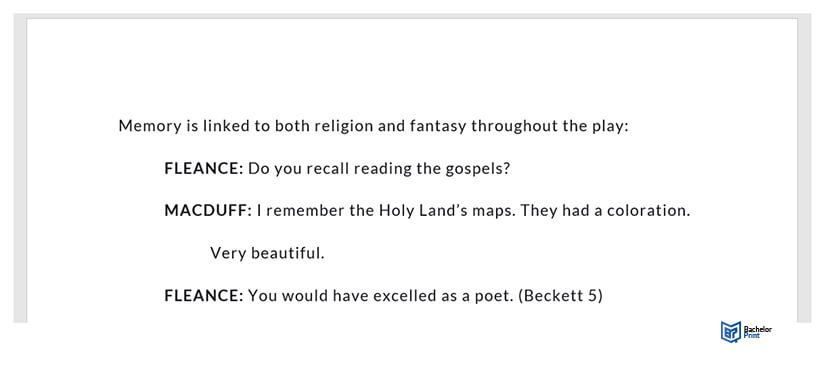Screen dimensions: 825x376
Task: Click the MACDUFF speaker name
Action: (208, 211)
